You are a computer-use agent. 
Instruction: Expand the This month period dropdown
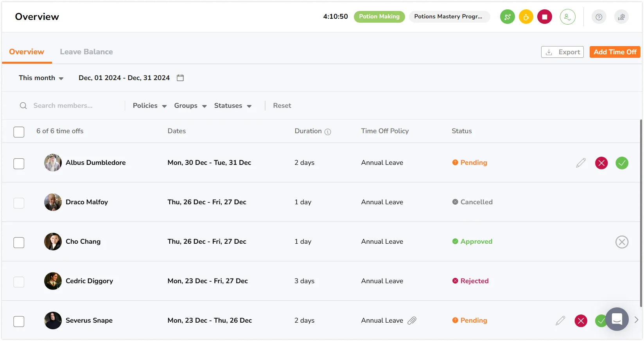pyautogui.click(x=41, y=78)
